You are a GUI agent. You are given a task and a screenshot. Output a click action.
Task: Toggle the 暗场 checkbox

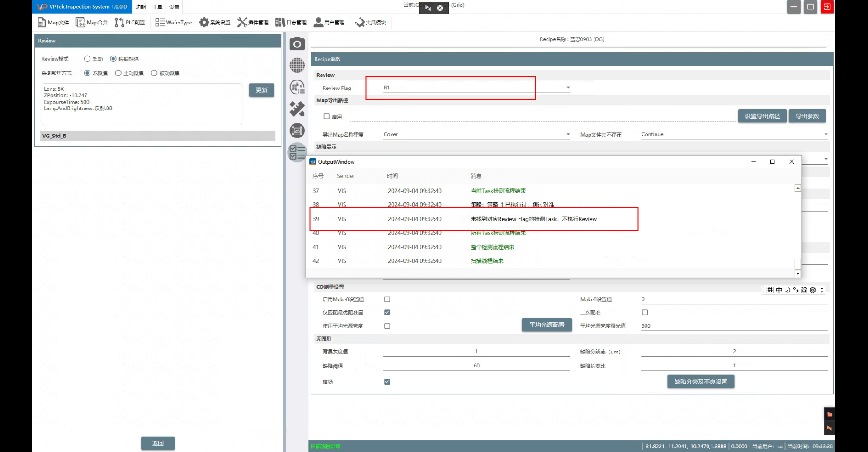387,381
